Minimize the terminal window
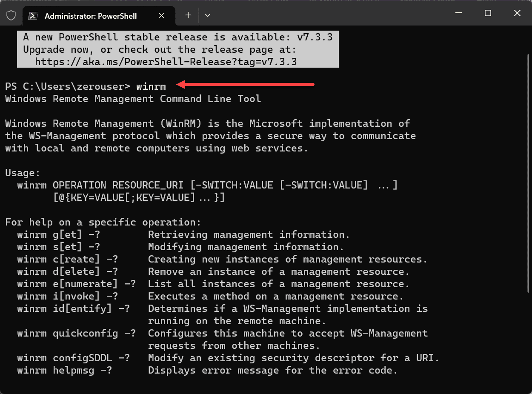Viewport: 532px width, 394px height. tap(458, 13)
